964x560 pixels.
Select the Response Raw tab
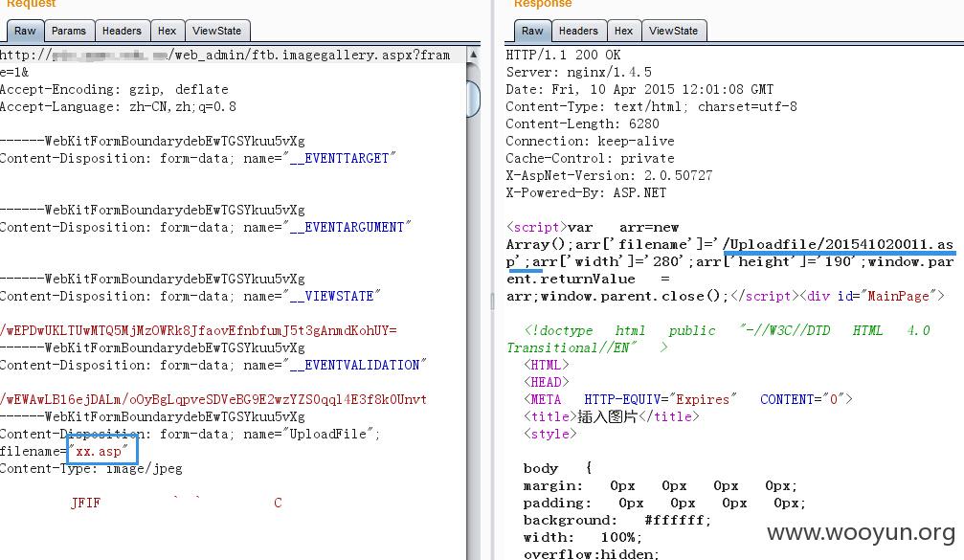point(532,31)
